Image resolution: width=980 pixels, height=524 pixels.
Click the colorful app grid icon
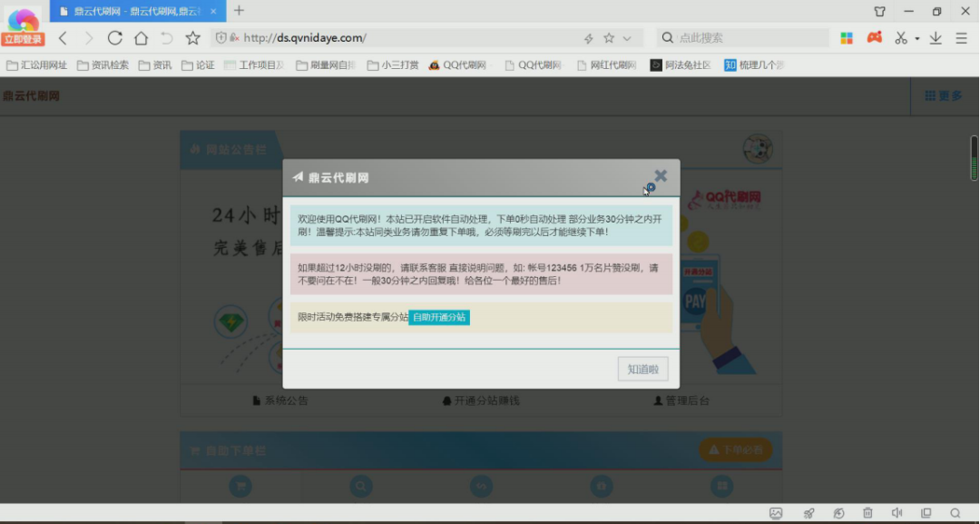tap(847, 37)
